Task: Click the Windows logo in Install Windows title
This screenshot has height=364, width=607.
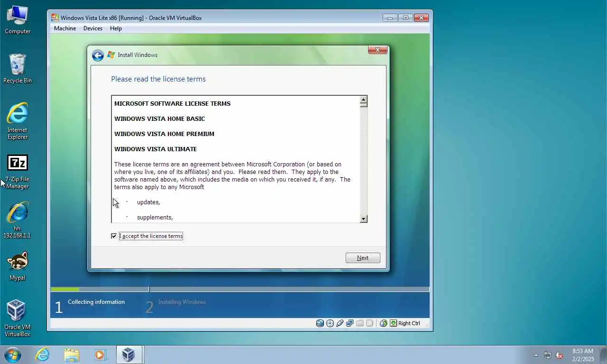Action: 111,55
